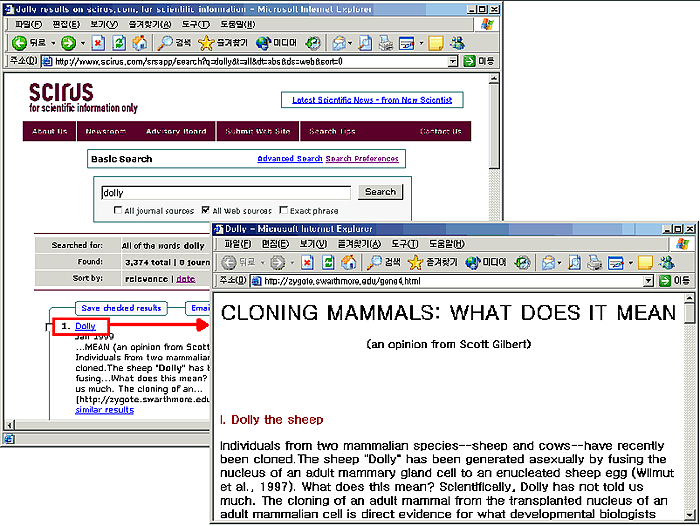Expand the address bar dropdown in Scirus window

[x=453, y=61]
